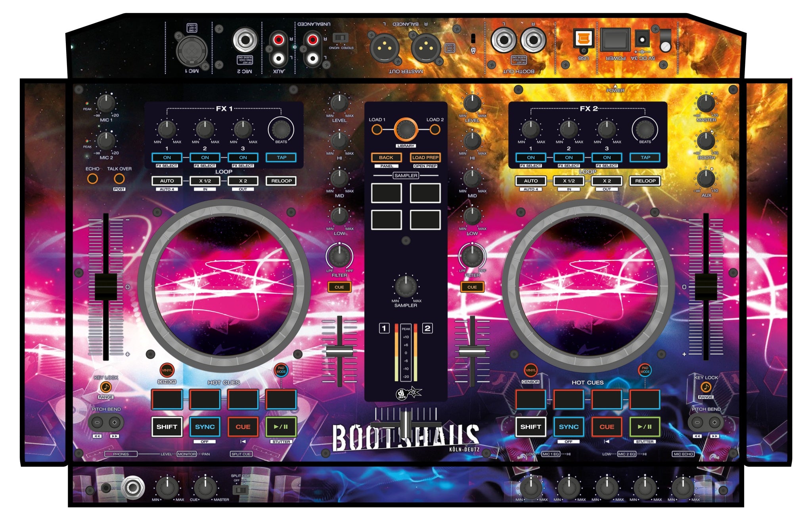Toggle channel 1 orange CUE under FILTER
Viewport: 812px width, 520px height.
(x=339, y=287)
